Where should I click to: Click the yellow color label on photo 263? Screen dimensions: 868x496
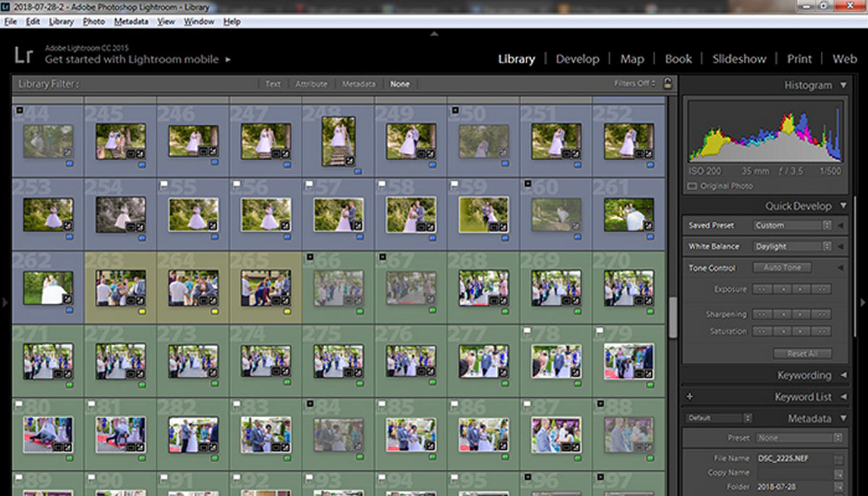[142, 310]
